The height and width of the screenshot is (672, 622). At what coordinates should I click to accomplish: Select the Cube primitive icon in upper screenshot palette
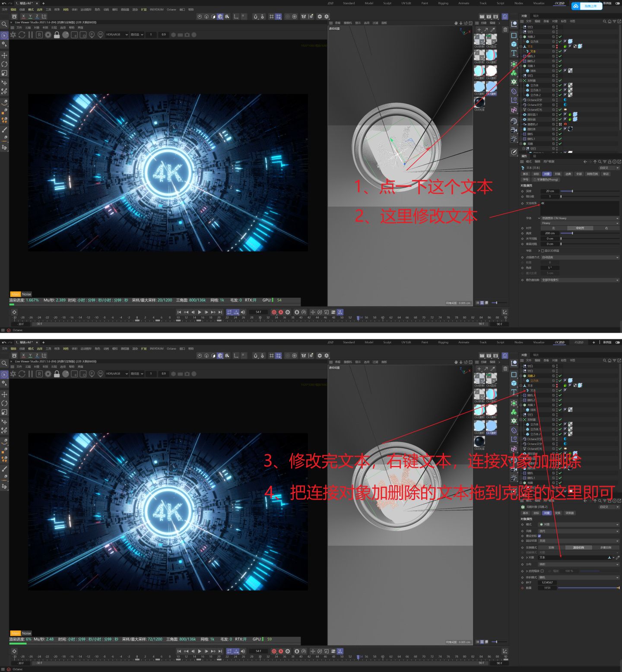point(514,44)
